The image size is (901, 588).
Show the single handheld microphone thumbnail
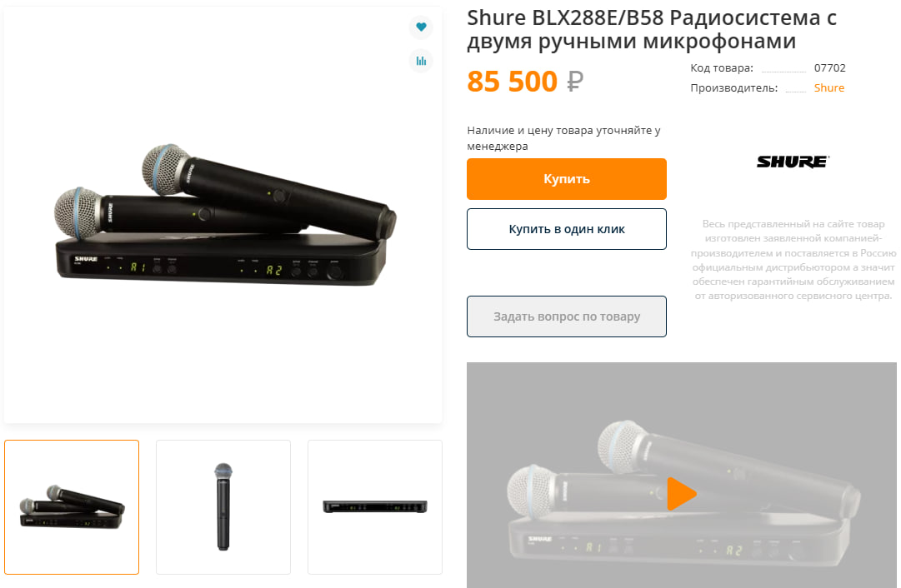tap(223, 507)
